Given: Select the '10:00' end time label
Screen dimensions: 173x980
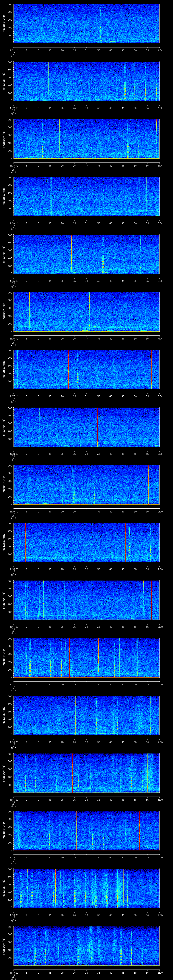Looking at the screenshot, I should point(159,511).
